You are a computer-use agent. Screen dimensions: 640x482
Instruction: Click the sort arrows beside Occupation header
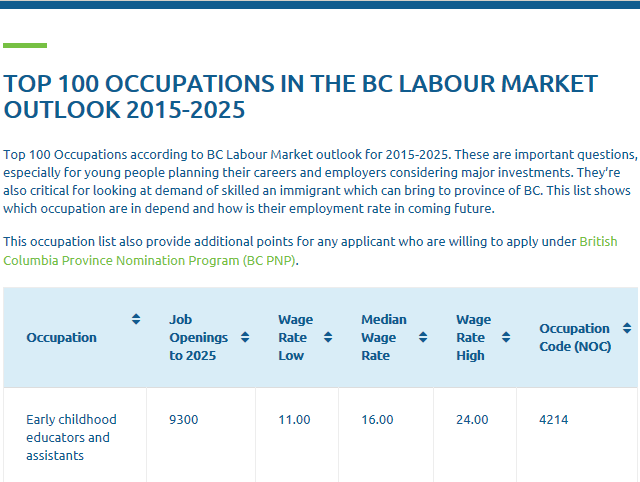136,319
